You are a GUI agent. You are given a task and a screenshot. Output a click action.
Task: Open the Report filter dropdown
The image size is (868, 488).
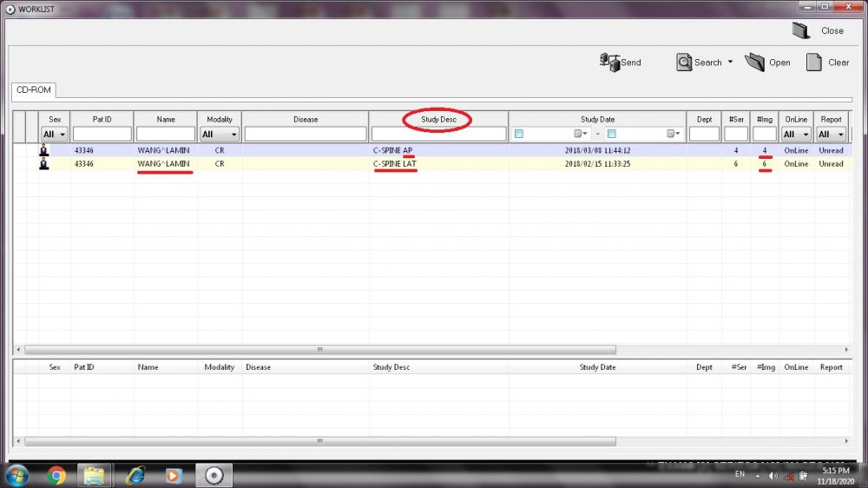pyautogui.click(x=840, y=135)
